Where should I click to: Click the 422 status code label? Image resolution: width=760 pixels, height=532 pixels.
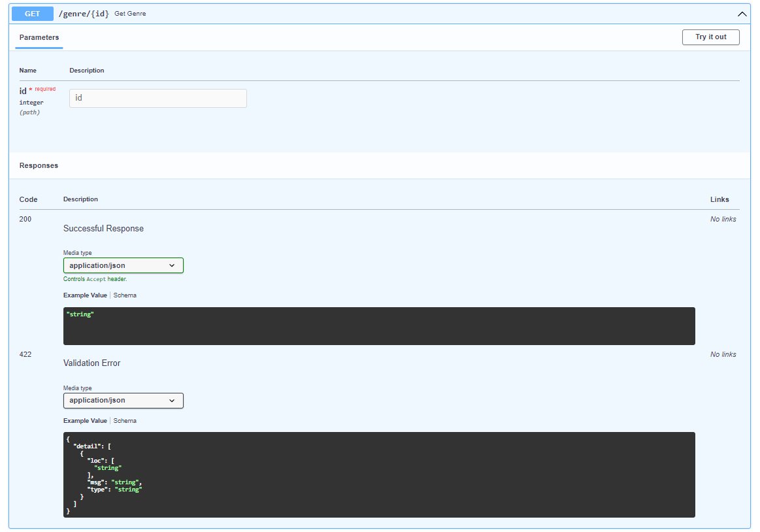coord(25,354)
